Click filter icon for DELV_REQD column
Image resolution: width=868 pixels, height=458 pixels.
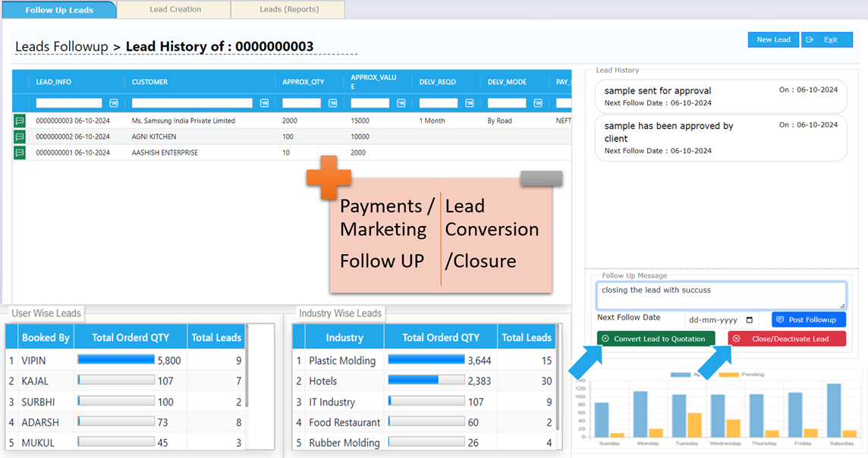[469, 103]
